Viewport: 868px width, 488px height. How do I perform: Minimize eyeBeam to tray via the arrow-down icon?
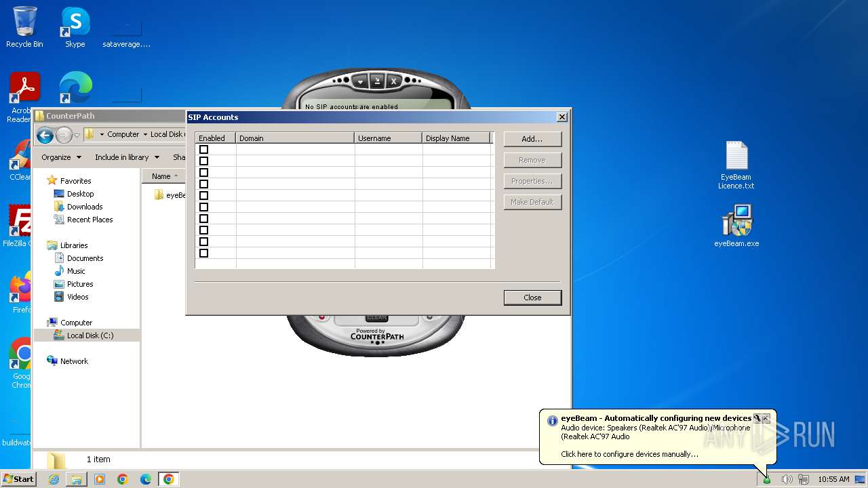pyautogui.click(x=378, y=81)
